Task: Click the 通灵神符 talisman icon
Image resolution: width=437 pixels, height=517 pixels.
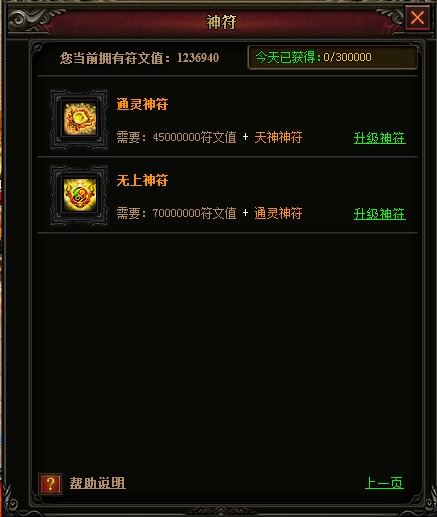Action: click(79, 119)
